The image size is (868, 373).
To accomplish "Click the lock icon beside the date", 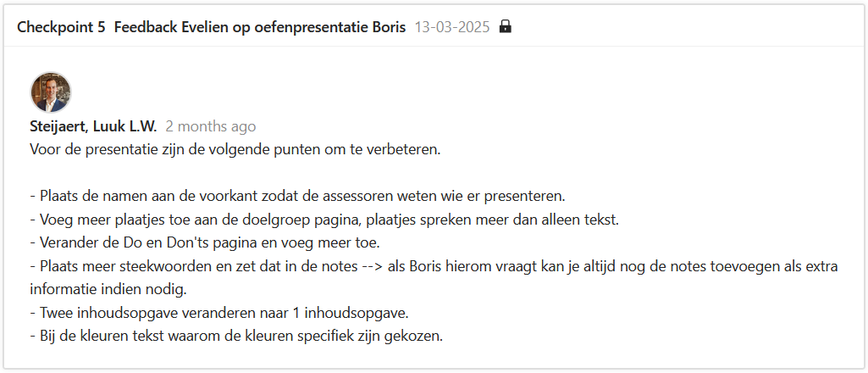I will click(x=506, y=26).
